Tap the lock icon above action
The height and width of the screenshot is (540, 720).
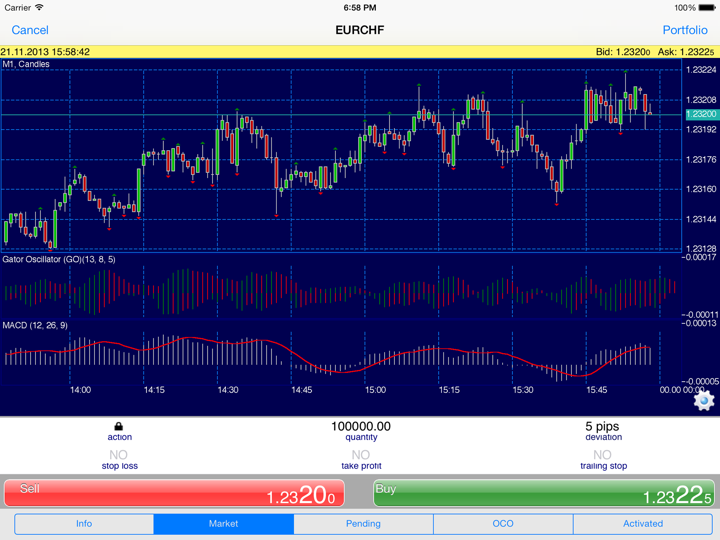click(x=119, y=427)
